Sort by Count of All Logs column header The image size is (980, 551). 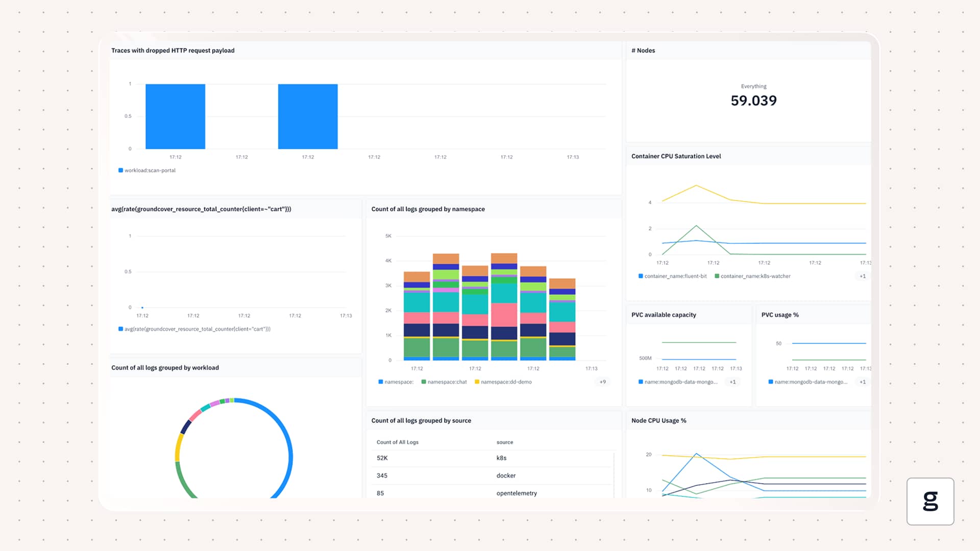click(397, 442)
